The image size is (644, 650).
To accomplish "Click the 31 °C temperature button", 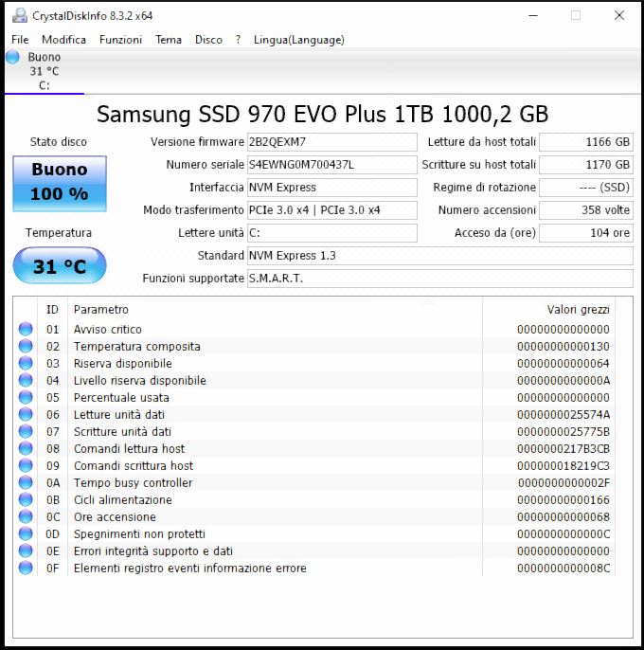I will pos(60,265).
